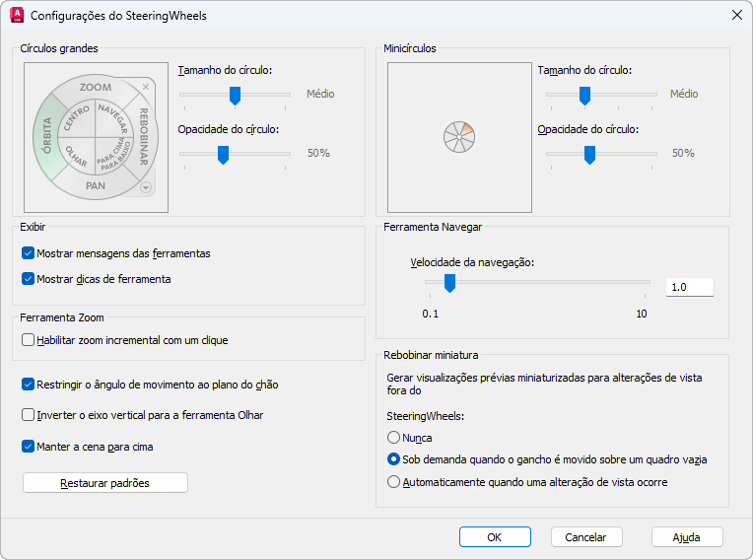Open help with Ajuda button
753x560 pixels.
point(687,537)
